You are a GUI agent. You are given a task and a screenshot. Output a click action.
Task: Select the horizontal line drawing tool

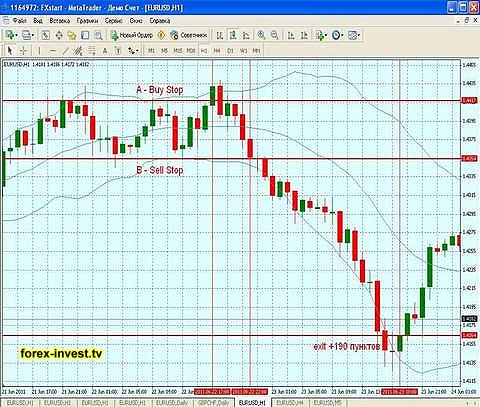coord(52,51)
